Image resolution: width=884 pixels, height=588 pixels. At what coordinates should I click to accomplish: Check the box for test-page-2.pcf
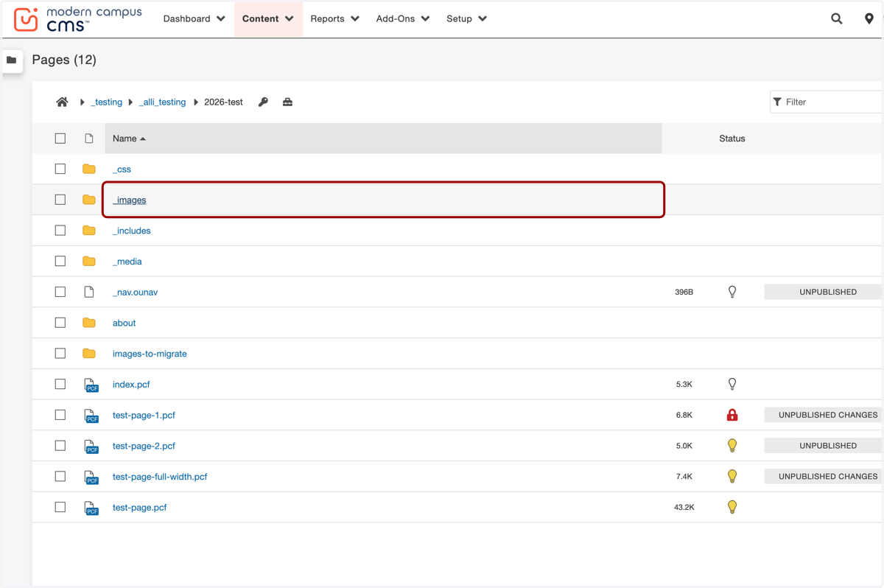coord(60,446)
